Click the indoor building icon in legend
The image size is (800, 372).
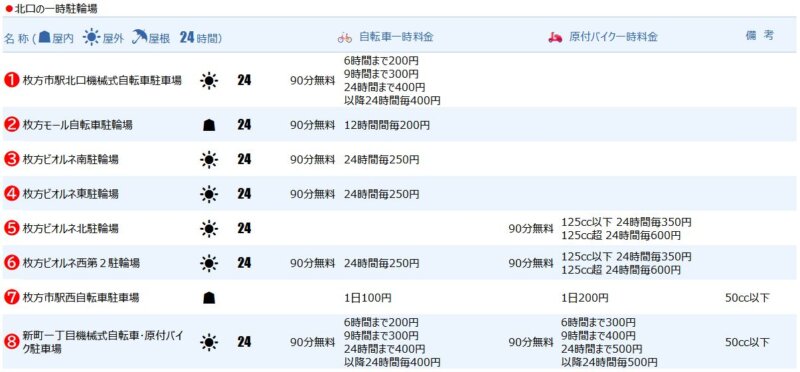45,37
